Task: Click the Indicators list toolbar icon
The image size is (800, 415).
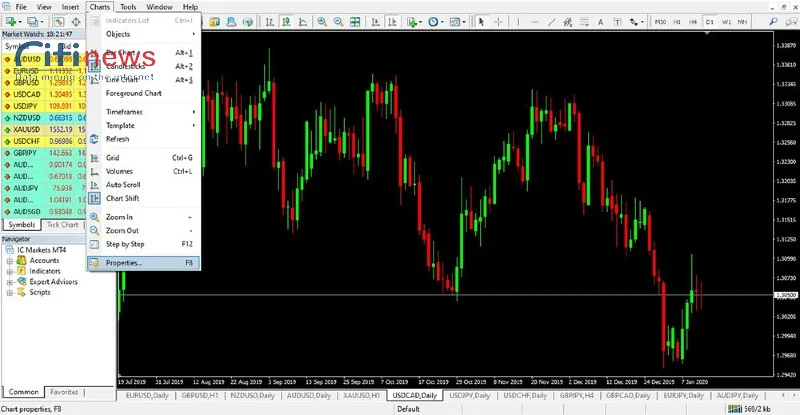Action: (x=412, y=21)
